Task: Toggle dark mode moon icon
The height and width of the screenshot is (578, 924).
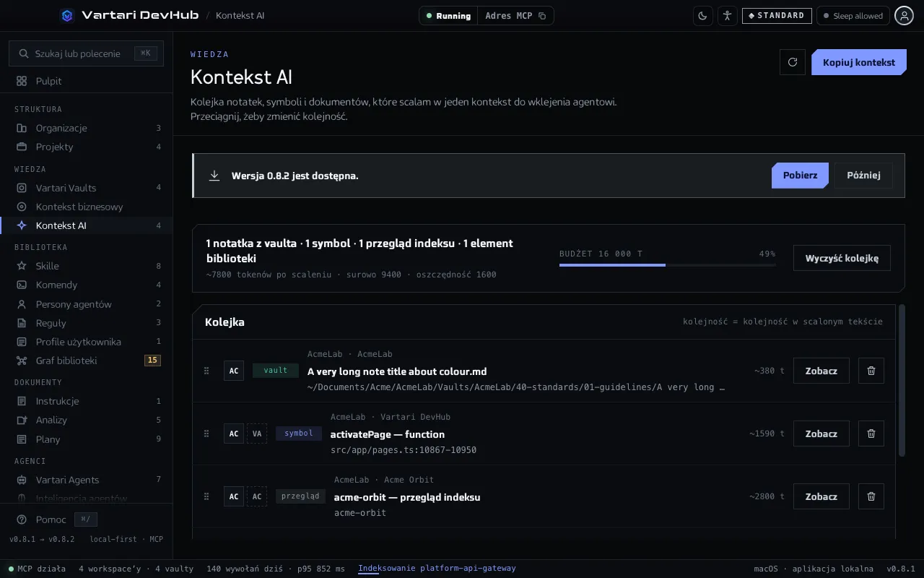Action: tap(703, 16)
